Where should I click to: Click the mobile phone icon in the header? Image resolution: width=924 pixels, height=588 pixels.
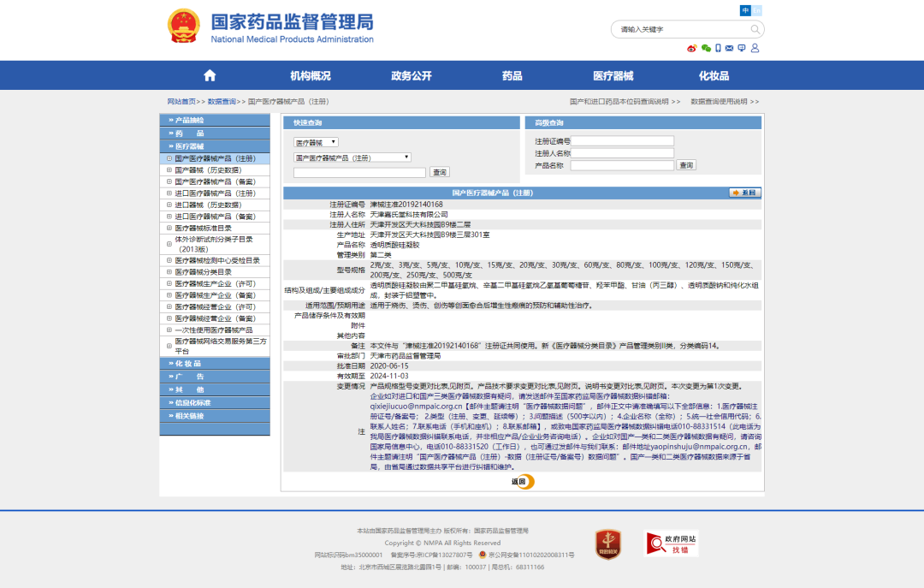(x=718, y=49)
